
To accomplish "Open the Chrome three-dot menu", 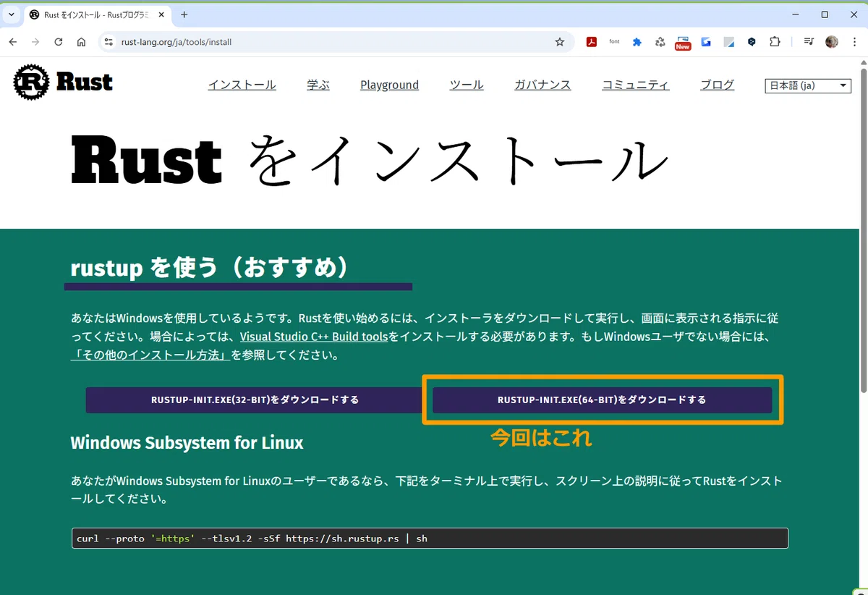I will 854,42.
